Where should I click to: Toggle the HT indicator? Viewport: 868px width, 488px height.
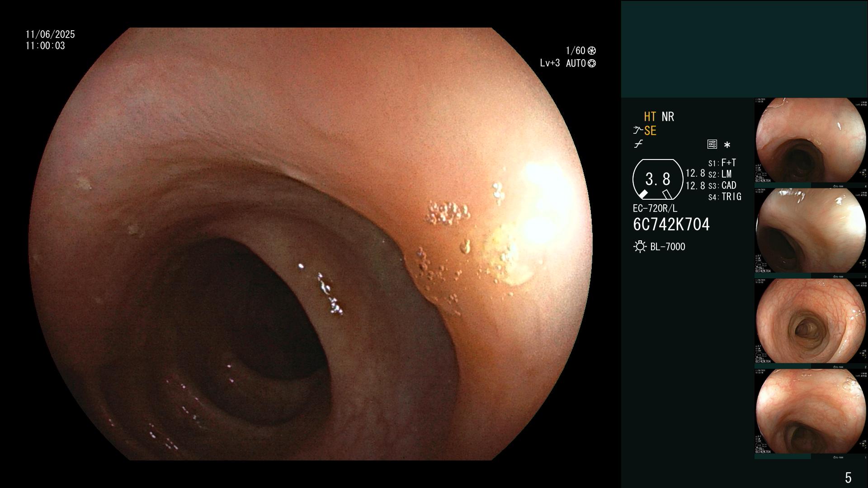click(x=650, y=117)
